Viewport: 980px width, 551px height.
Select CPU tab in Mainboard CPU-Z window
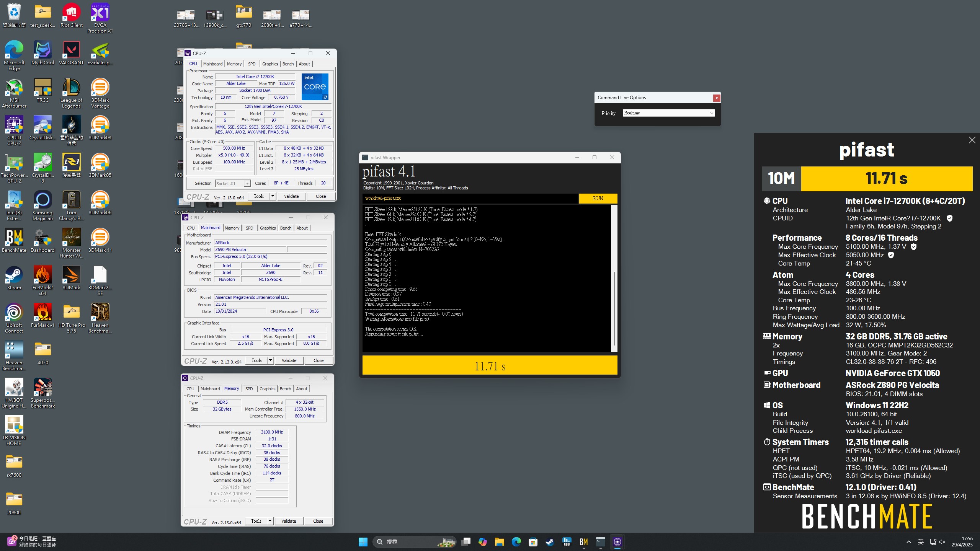click(191, 228)
